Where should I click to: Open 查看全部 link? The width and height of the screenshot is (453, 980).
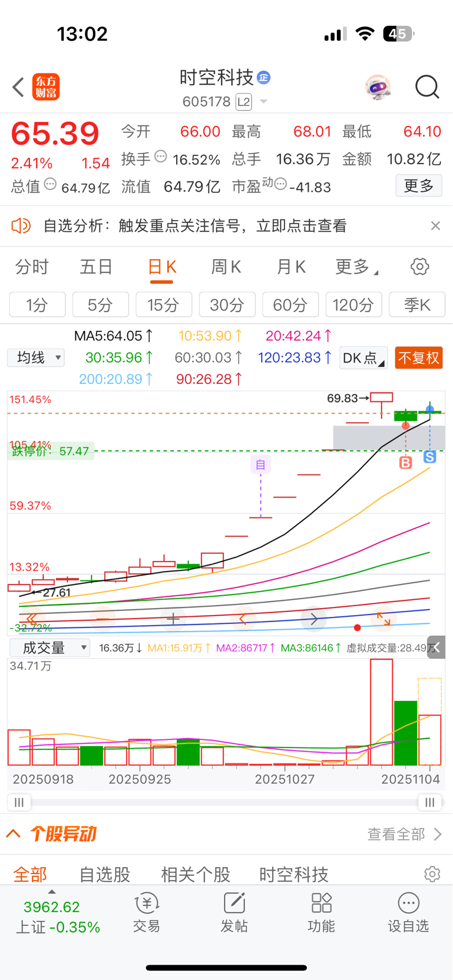(x=404, y=834)
